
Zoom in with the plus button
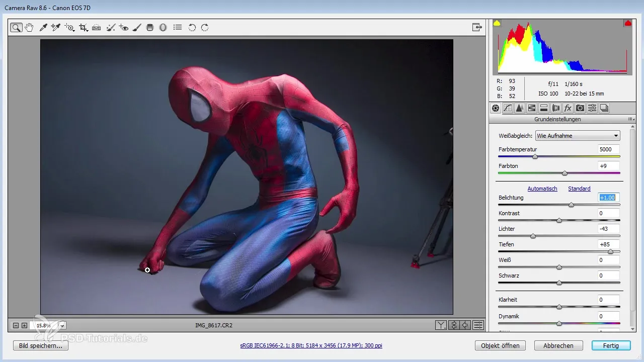pos(24,326)
